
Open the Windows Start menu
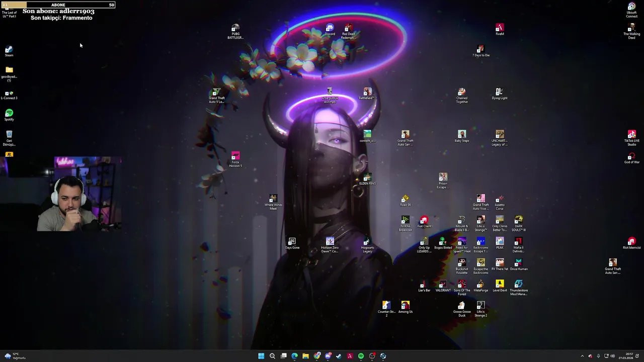coord(261,356)
